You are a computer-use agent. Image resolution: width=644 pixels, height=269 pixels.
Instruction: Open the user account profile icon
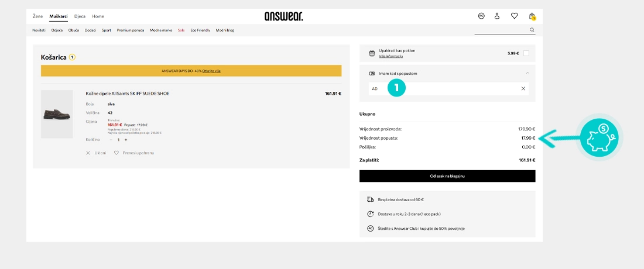click(x=497, y=16)
